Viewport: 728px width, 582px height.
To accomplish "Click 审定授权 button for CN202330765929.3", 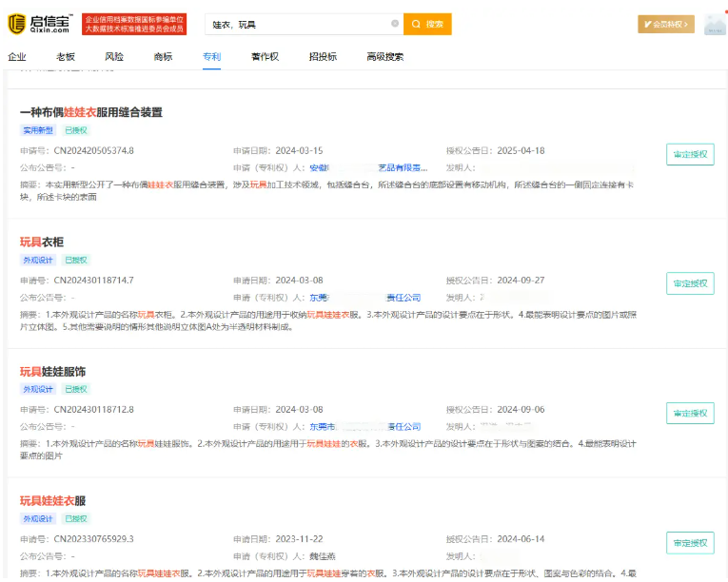I will coord(690,543).
